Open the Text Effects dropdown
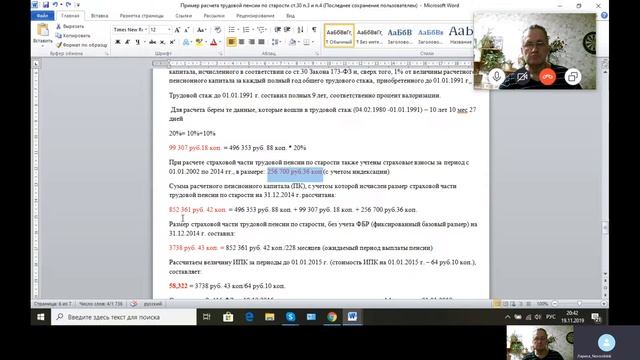The image size is (640, 360). (187, 42)
